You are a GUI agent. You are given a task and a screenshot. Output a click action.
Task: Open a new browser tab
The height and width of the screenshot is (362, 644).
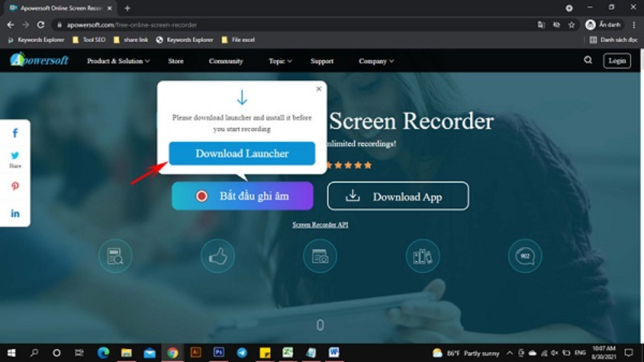[x=127, y=8]
